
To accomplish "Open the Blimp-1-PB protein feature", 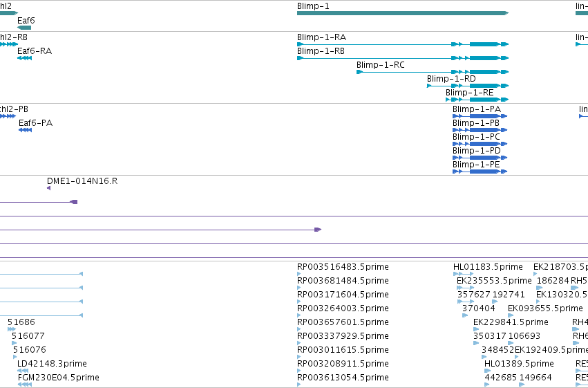I will pyautogui.click(x=480, y=130).
